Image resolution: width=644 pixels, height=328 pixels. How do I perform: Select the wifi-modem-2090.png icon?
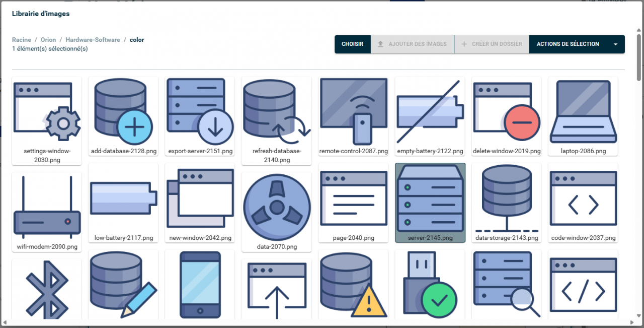click(47, 207)
